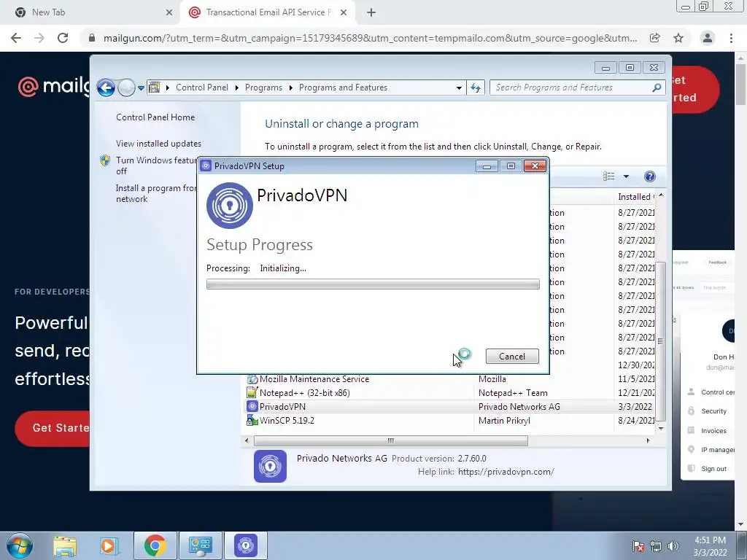Click Get Started button on mailgun page
The width and height of the screenshot is (747, 560).
(x=53, y=428)
